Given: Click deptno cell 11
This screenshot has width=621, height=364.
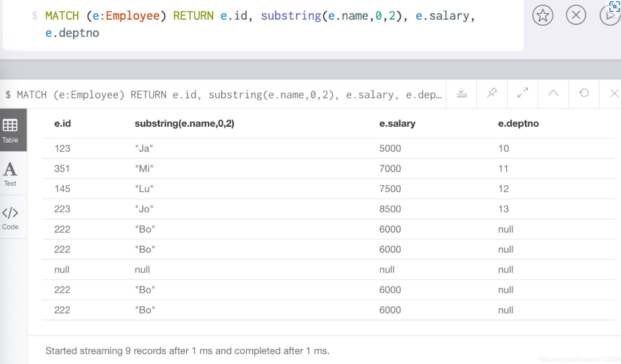Looking at the screenshot, I should 503,169.
